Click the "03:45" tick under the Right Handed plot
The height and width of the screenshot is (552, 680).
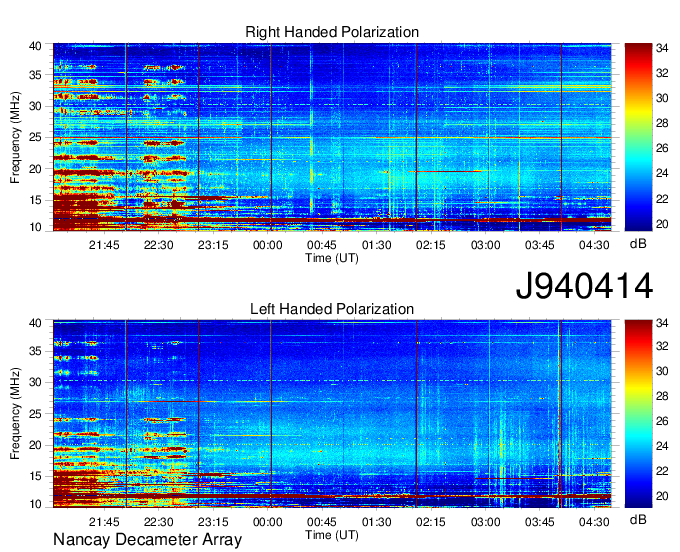click(539, 245)
